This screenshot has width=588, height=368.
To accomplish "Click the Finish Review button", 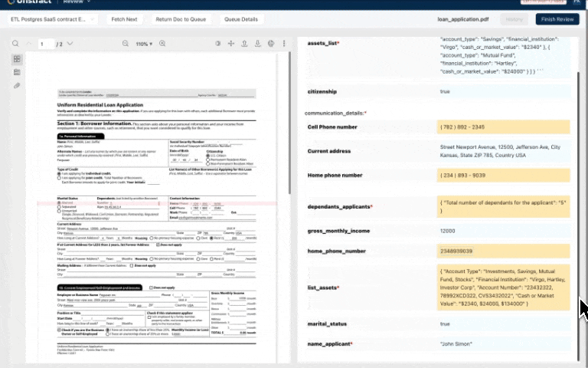I will coord(557,19).
